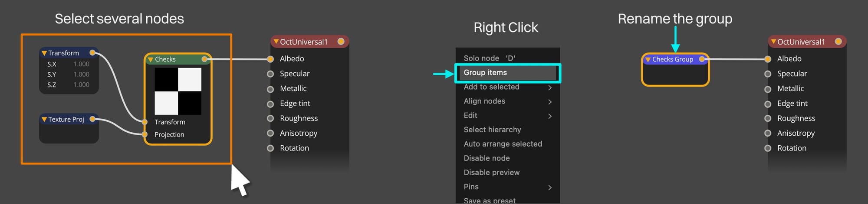Choose Solo node 'D' in context menu
Image resolution: width=868 pixels, height=204 pixels.
[x=508, y=58]
